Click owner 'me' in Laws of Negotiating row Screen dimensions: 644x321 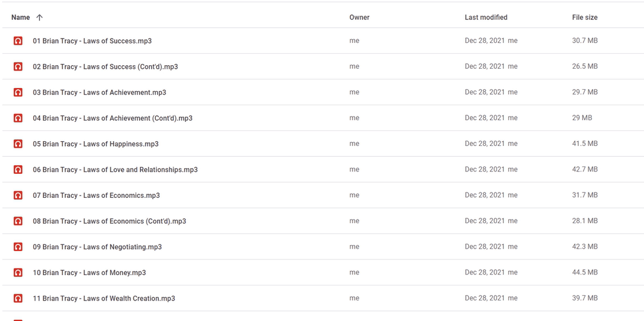354,247
